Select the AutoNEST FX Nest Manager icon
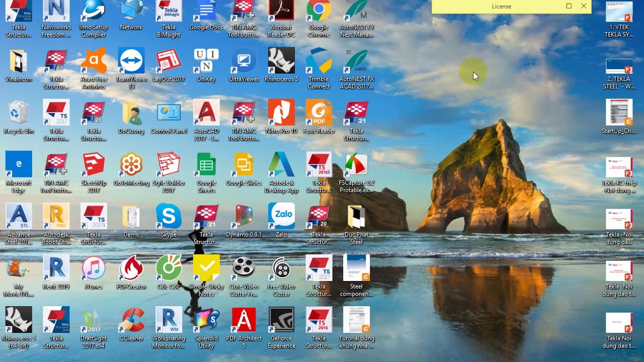The image size is (644, 362). pos(356,19)
